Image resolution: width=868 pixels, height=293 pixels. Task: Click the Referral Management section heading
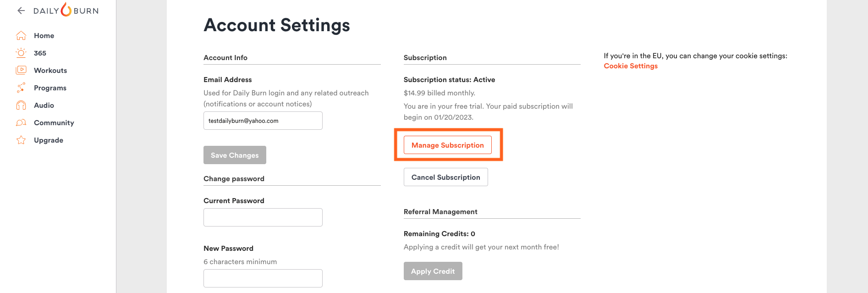coord(440,211)
